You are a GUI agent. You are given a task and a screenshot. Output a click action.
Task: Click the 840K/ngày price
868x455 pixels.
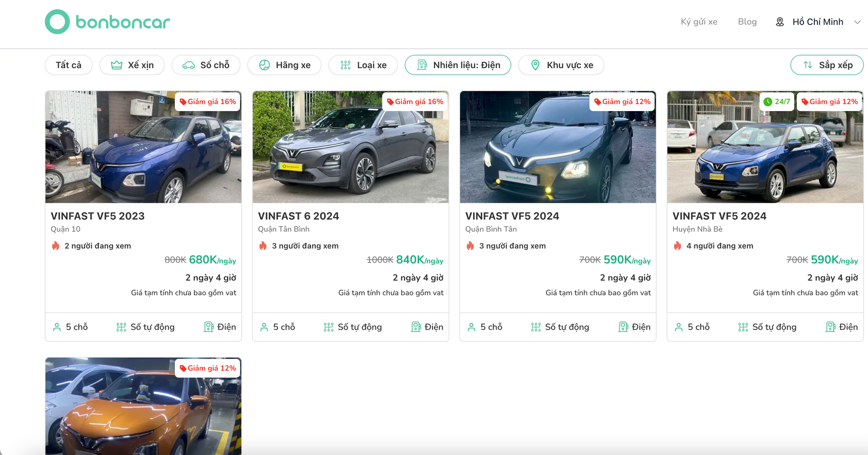click(x=420, y=260)
